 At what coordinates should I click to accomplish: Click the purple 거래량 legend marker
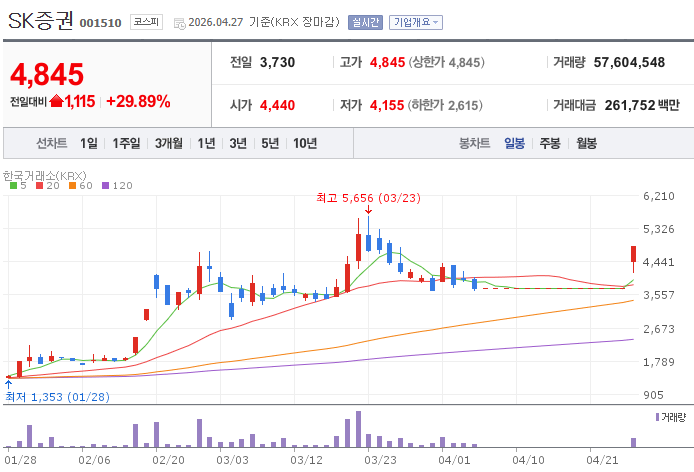coord(658,417)
